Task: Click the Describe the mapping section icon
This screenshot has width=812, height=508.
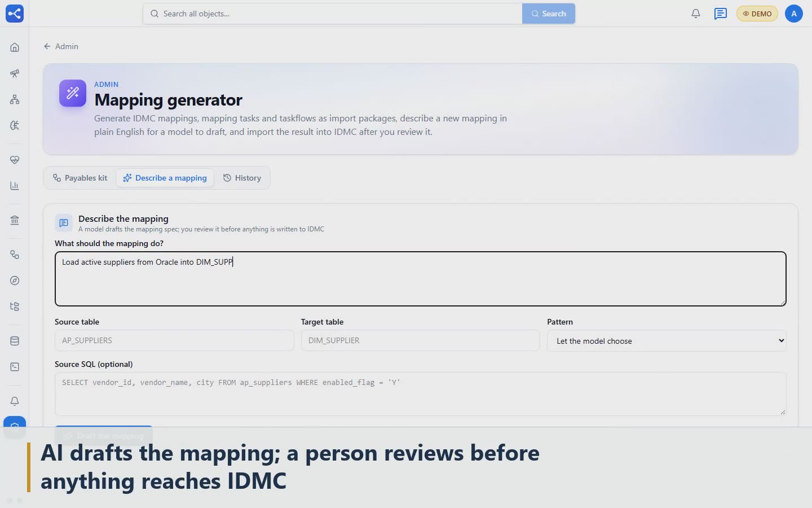Action: click(x=64, y=223)
